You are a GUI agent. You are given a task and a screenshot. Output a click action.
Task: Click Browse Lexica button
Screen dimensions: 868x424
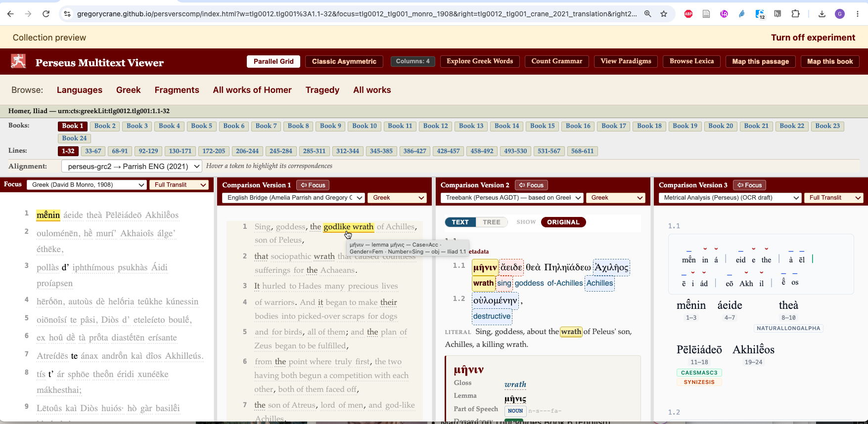click(691, 61)
